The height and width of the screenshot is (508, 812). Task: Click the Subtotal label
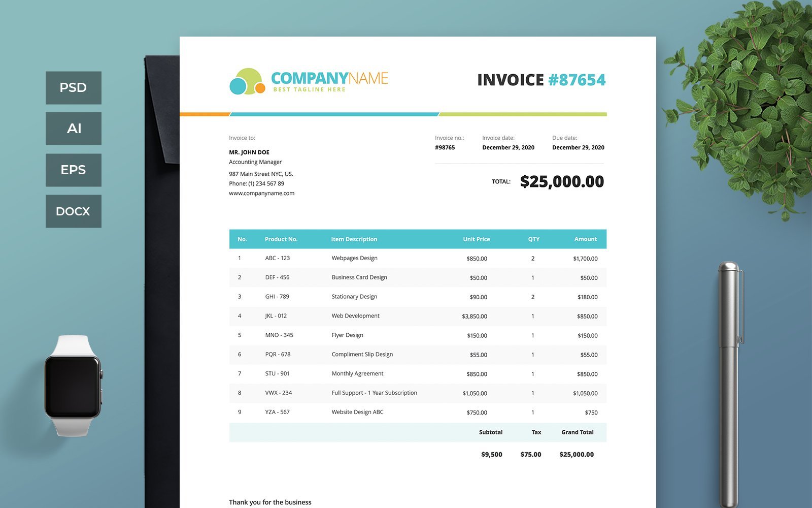pos(491,432)
